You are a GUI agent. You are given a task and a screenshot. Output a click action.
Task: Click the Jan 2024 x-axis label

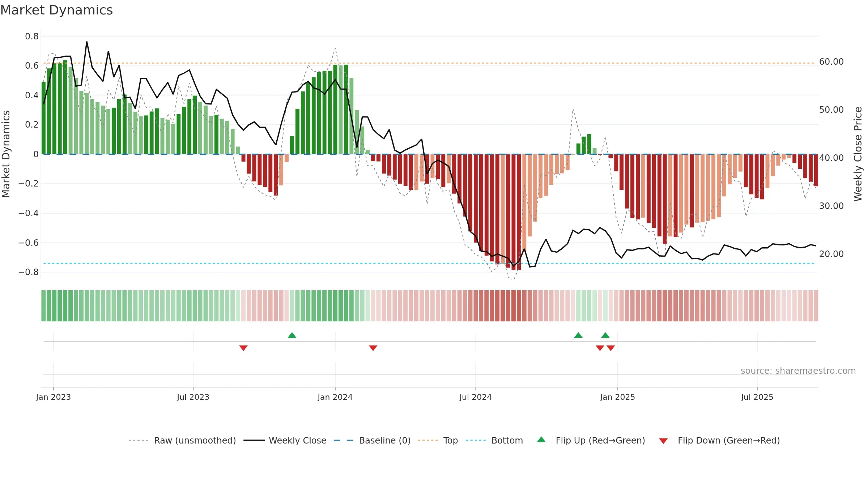[x=335, y=397]
